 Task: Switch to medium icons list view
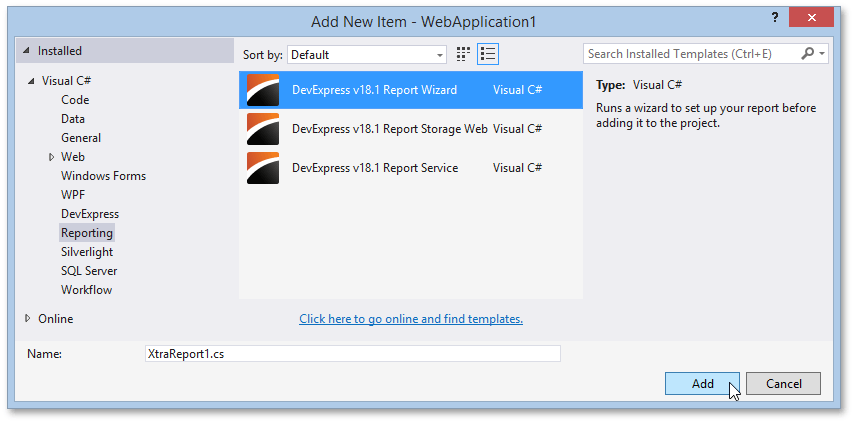[488, 54]
